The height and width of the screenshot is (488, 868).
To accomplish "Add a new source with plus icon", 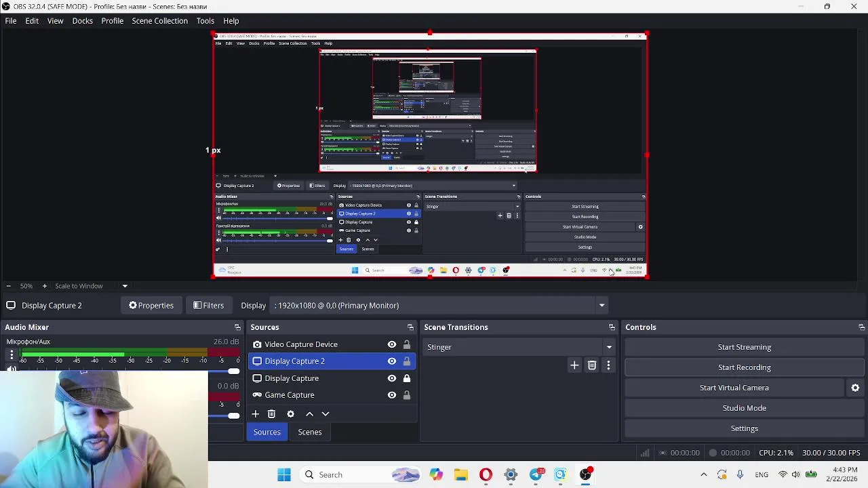I will click(255, 414).
